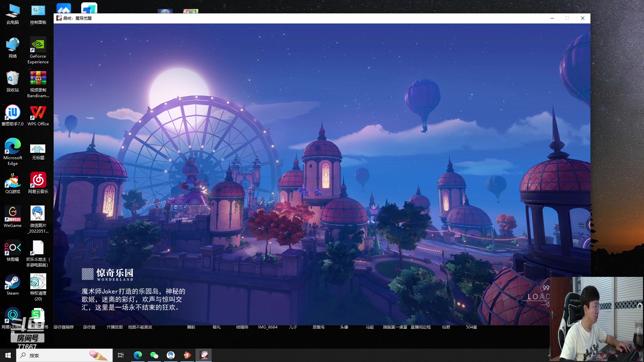Select the WPS Office desktop icon
644x362 pixels.
[38, 116]
